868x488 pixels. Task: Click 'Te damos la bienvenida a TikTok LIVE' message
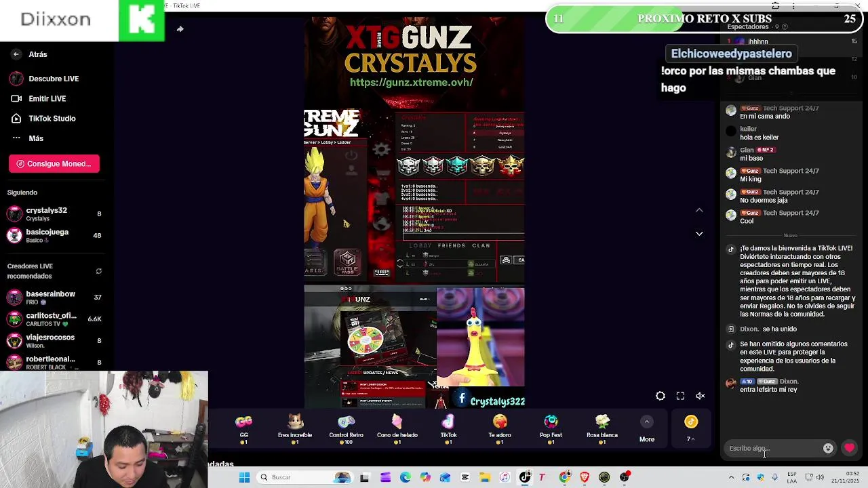[797, 281]
